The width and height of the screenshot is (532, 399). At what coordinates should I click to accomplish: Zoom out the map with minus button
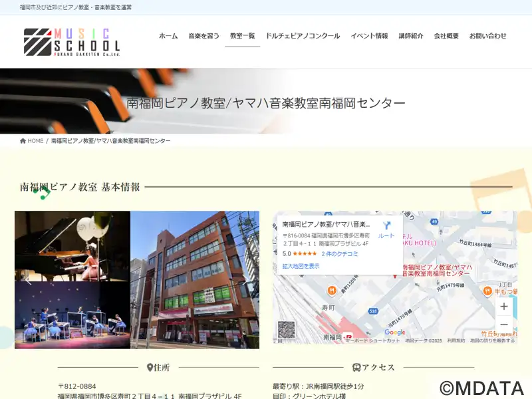point(504,325)
